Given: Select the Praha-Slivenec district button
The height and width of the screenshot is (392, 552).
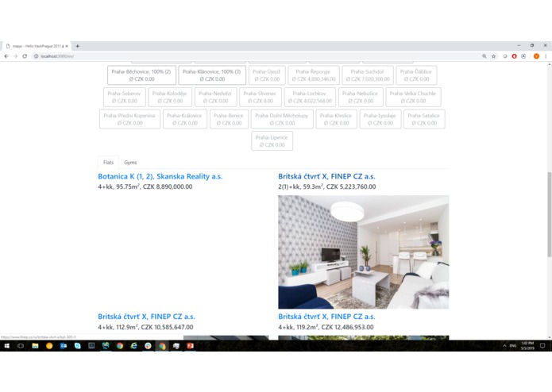Looking at the screenshot, I should tap(261, 97).
